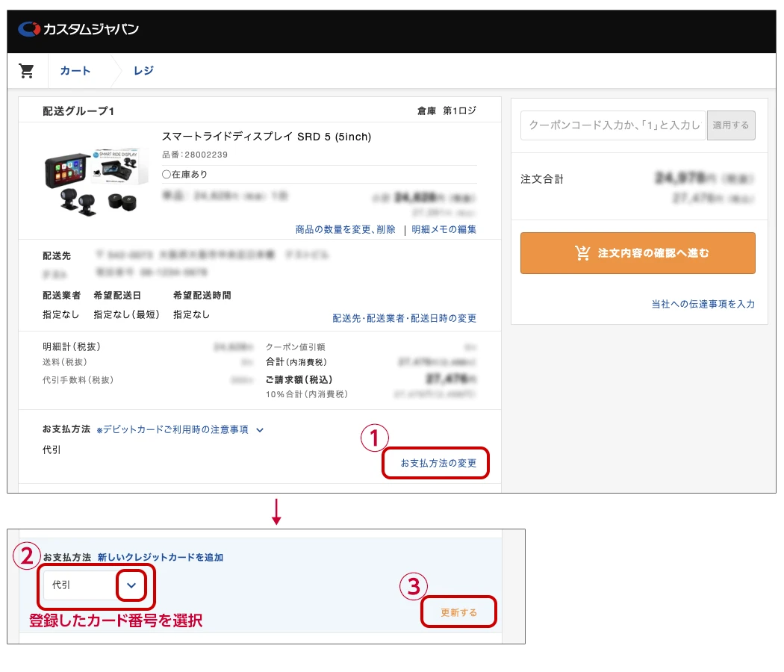Open 当社への伝達事項を入力 link
The image size is (784, 672).
[x=703, y=304]
